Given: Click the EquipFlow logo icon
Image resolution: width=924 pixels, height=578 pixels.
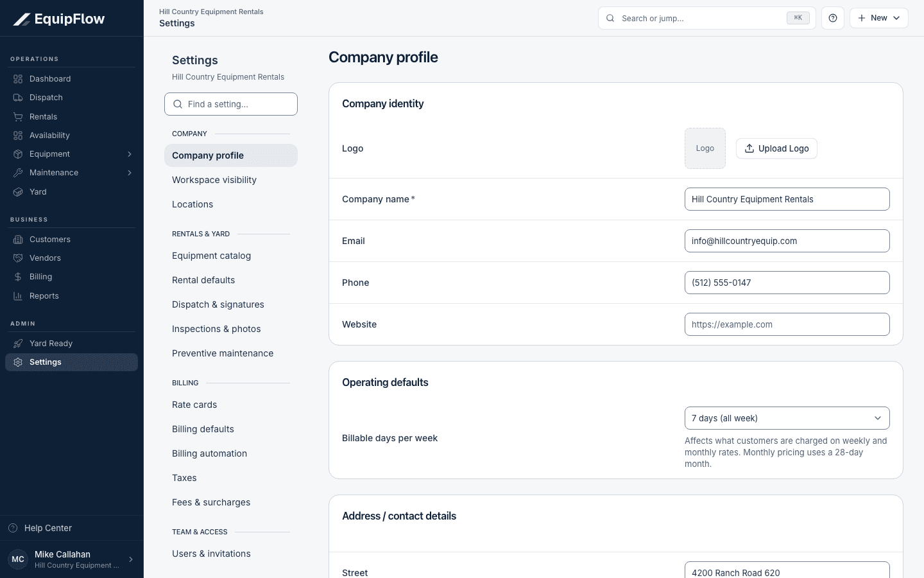Looking at the screenshot, I should 22,19.
